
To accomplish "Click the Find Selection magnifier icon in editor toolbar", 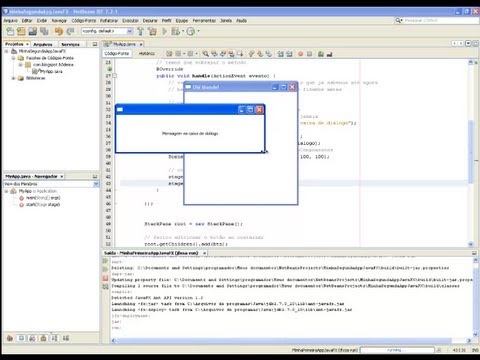I will pyautogui.click(x=206, y=54).
